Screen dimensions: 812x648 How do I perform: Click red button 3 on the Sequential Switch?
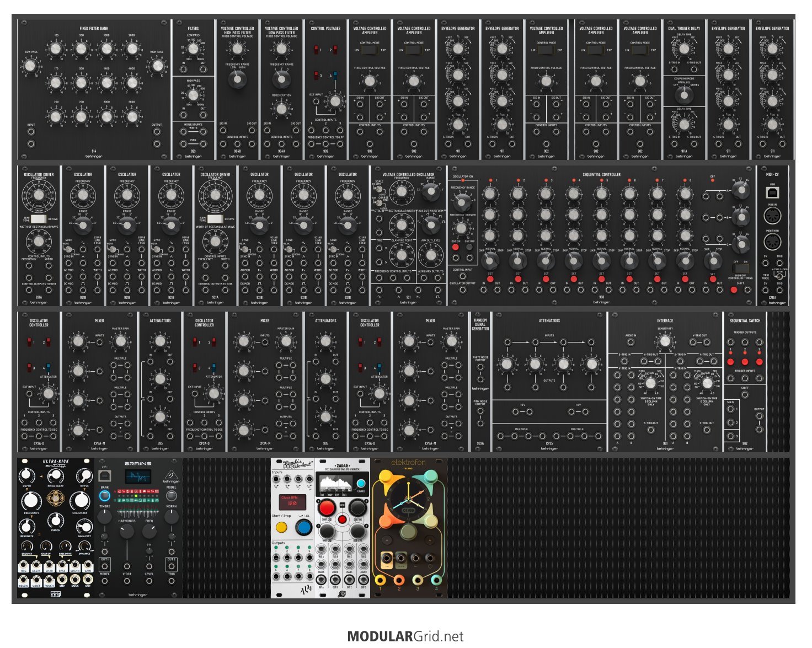(x=759, y=362)
